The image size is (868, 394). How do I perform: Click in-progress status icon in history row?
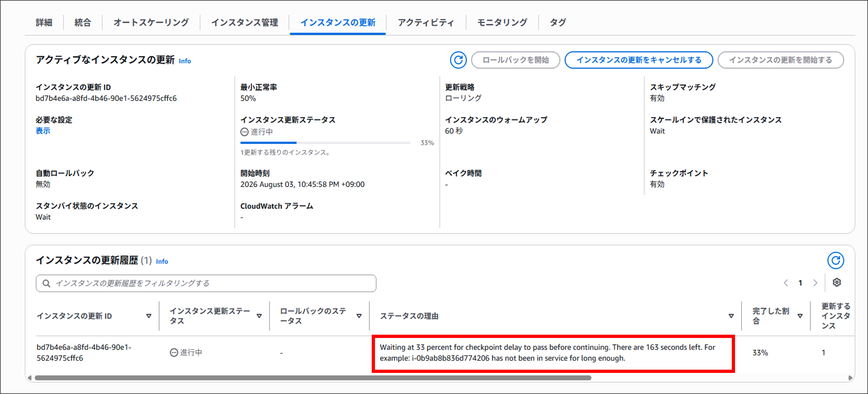pyautogui.click(x=174, y=353)
